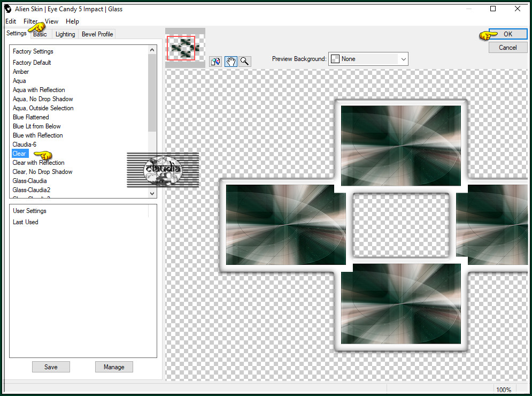Select the Amber preset
Screen dimensions: 532x396
(21, 72)
